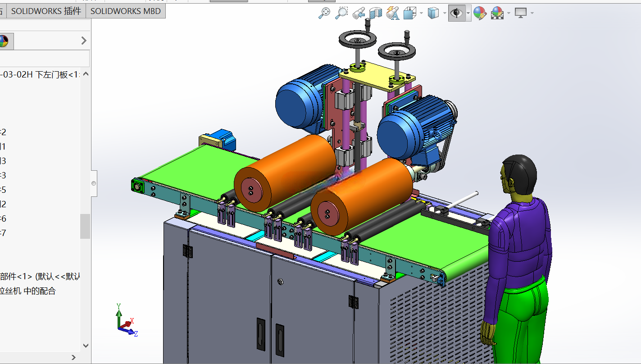Click the Zoom to Fit icon
Image resolution: width=641 pixels, height=364 pixels.
coord(324,14)
